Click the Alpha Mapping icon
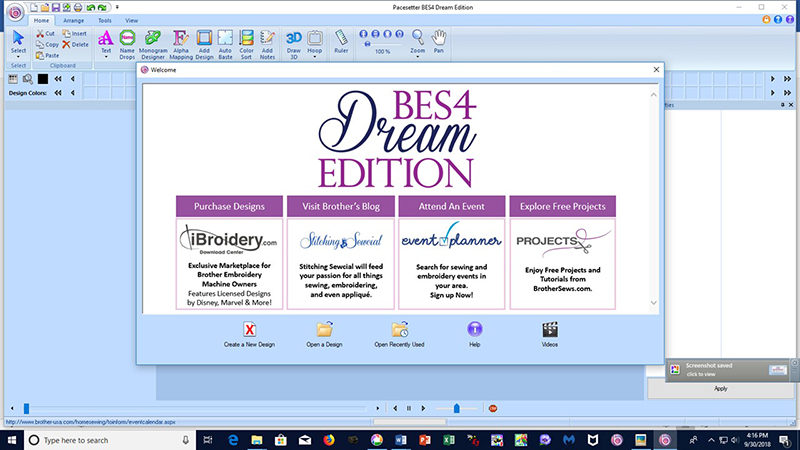Viewport: 800px width, 450px height. pyautogui.click(x=182, y=43)
